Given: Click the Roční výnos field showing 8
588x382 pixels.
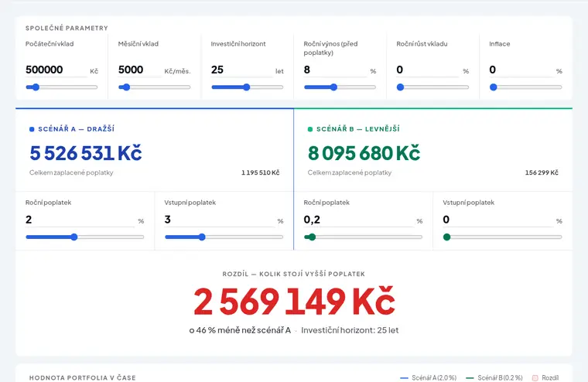Looking at the screenshot, I should point(335,70).
